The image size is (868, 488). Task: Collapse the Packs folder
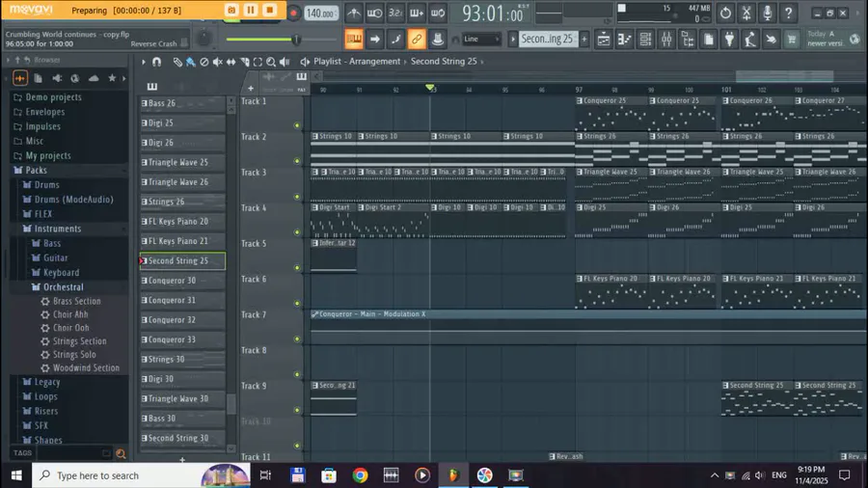click(x=36, y=171)
